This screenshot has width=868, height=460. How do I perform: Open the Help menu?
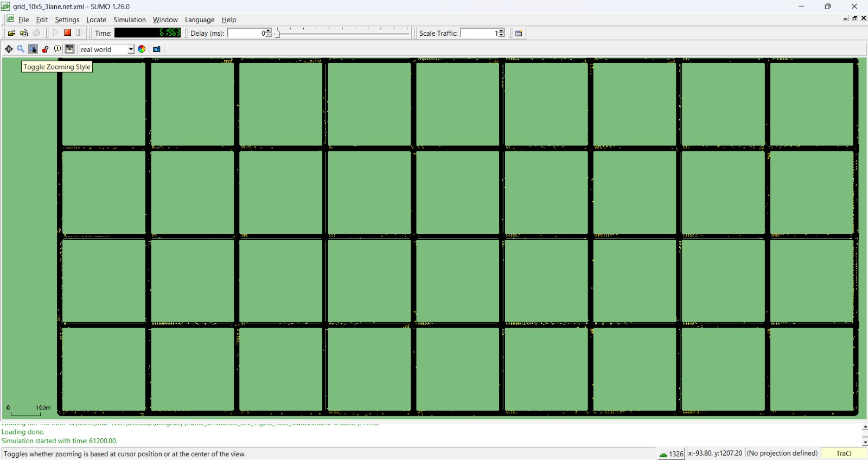[x=228, y=20]
